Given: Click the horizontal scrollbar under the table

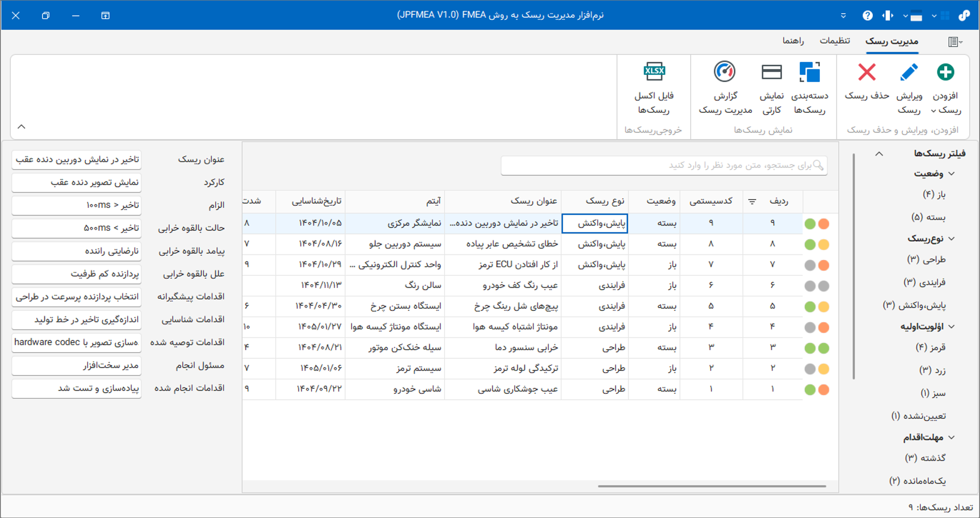Looking at the screenshot, I should [x=712, y=486].
